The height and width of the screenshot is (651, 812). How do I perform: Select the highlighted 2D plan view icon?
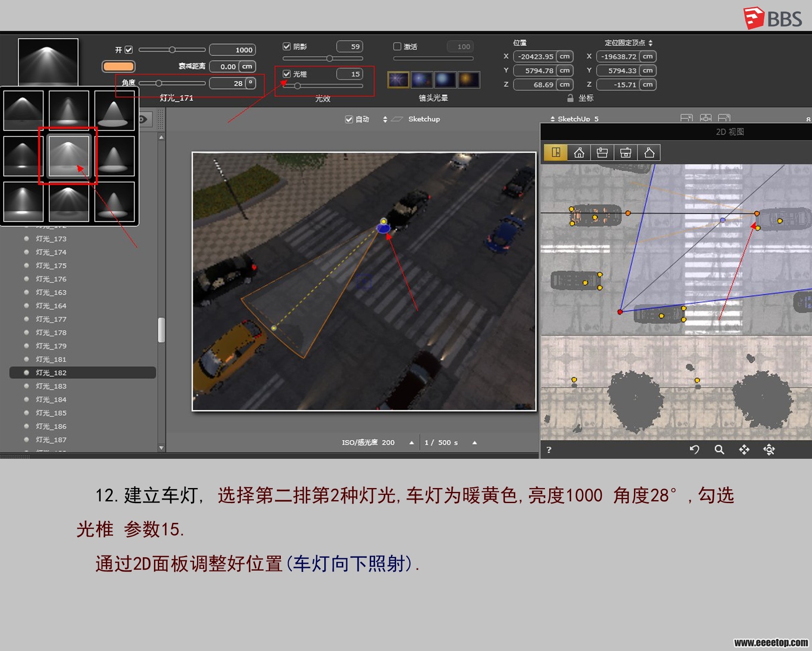tap(556, 153)
